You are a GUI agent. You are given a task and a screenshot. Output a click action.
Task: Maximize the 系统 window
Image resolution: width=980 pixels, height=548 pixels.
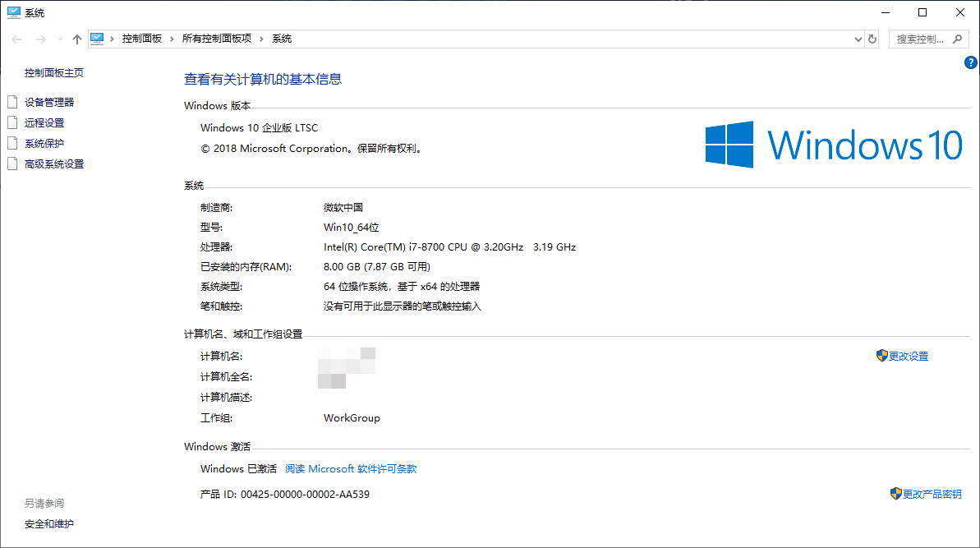click(x=922, y=12)
